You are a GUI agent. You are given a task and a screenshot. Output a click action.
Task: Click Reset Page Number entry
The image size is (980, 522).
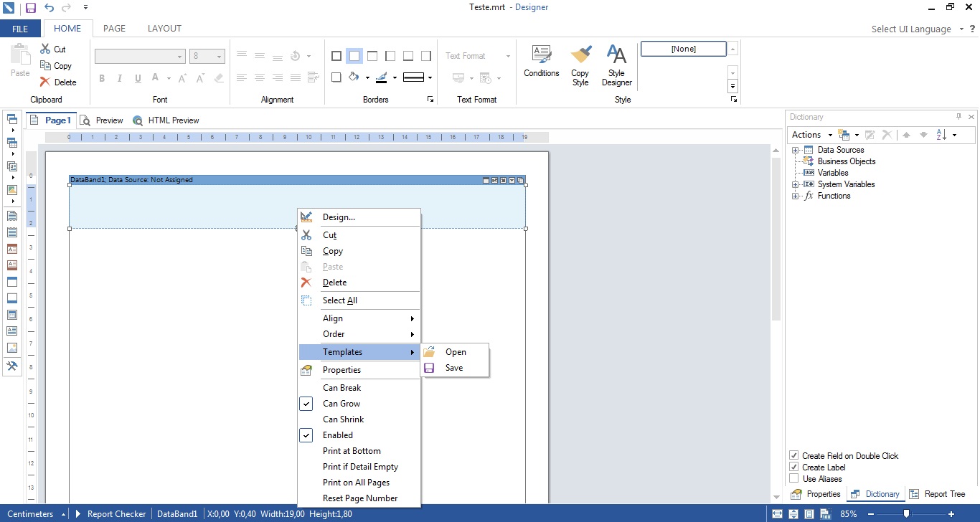(359, 498)
